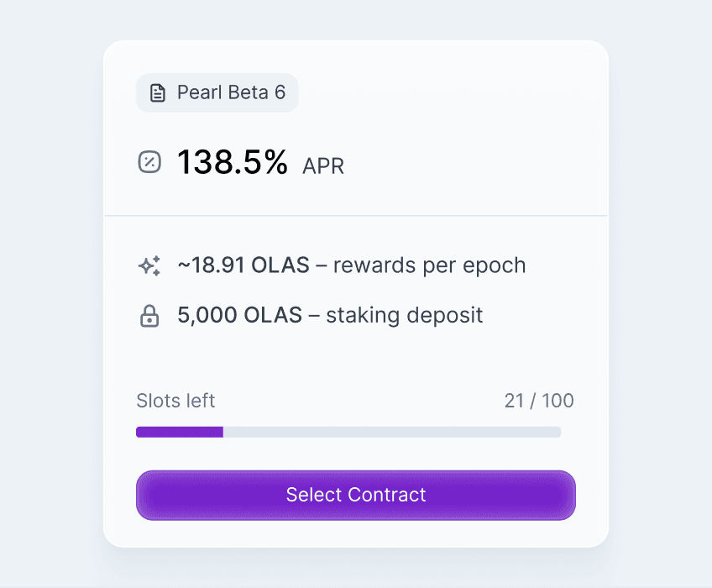The height and width of the screenshot is (588, 712).
Task: Select the staking contract card
Action: (x=355, y=294)
